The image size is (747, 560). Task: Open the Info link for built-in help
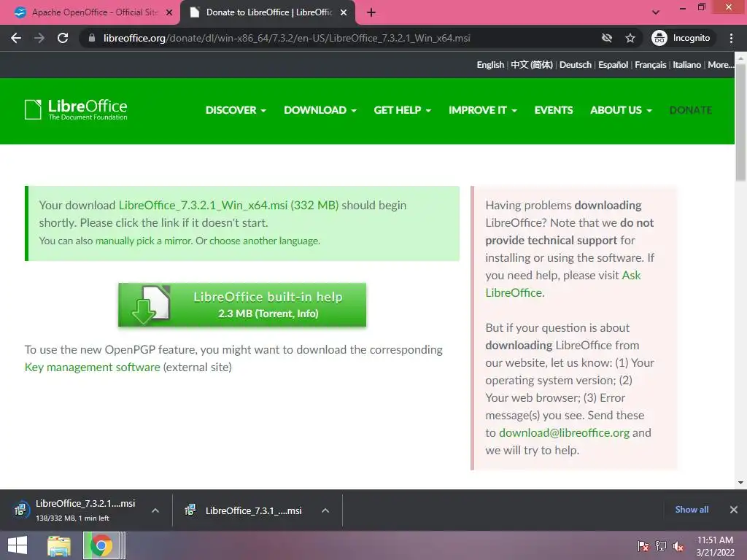click(307, 314)
